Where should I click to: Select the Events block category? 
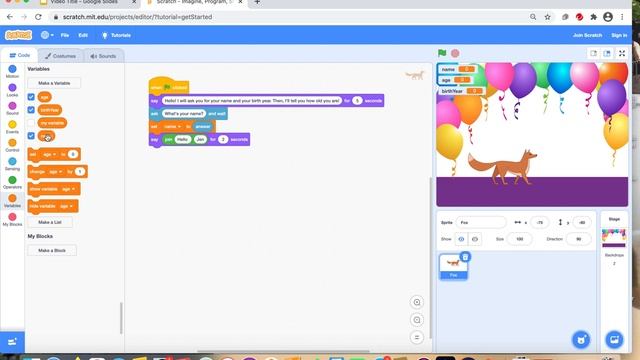click(12, 127)
